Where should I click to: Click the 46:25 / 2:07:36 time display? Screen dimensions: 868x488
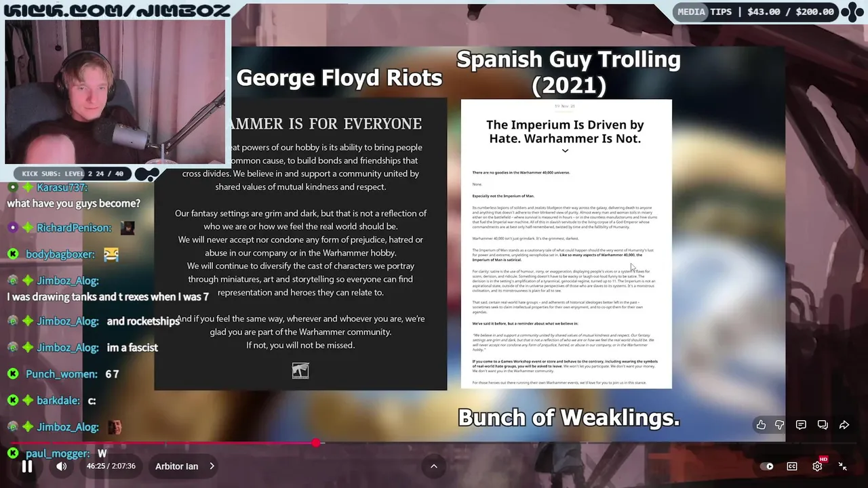pos(111,466)
